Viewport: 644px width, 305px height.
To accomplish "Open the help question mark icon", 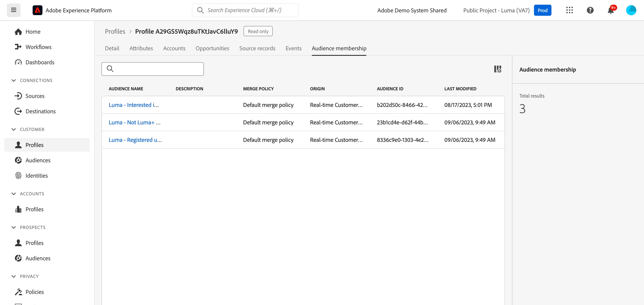I will (x=590, y=10).
